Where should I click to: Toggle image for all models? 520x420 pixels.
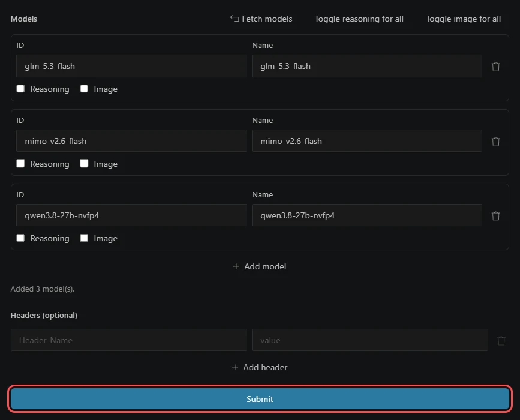click(463, 19)
